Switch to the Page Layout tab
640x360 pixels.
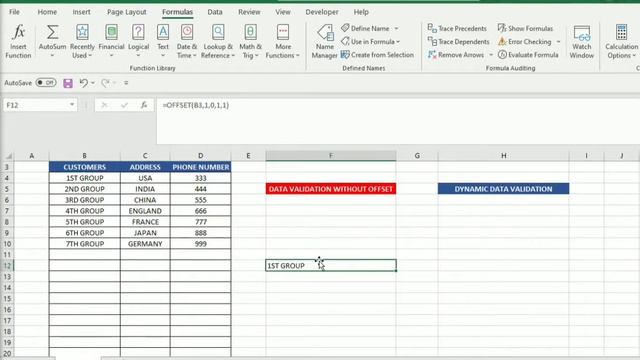127,12
